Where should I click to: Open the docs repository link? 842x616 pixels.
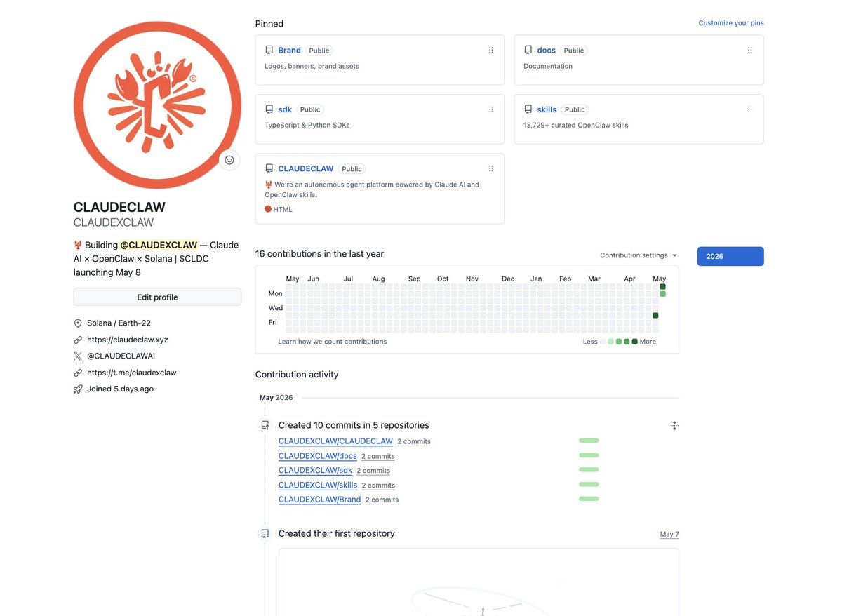click(x=546, y=51)
